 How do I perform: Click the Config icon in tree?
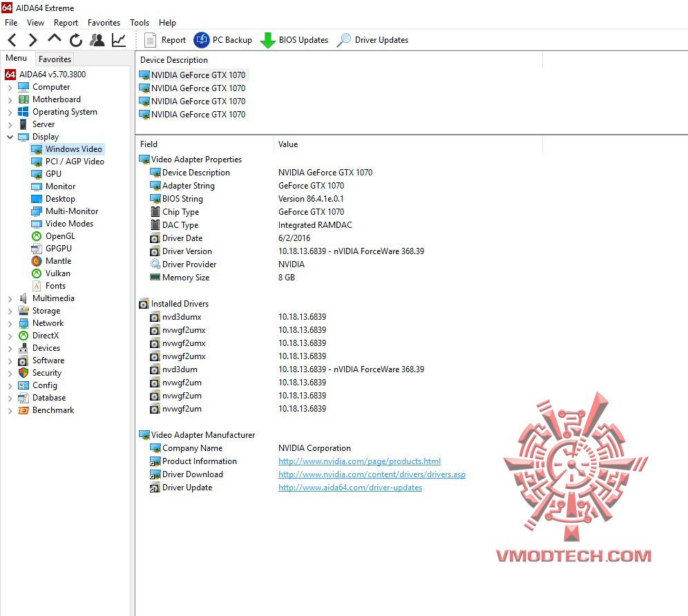pyautogui.click(x=23, y=385)
